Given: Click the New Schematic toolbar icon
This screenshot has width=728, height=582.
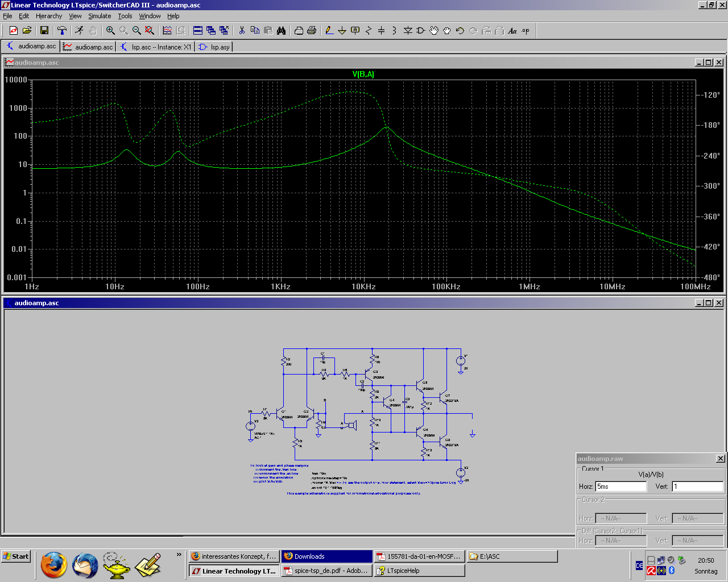Looking at the screenshot, I should point(14,31).
